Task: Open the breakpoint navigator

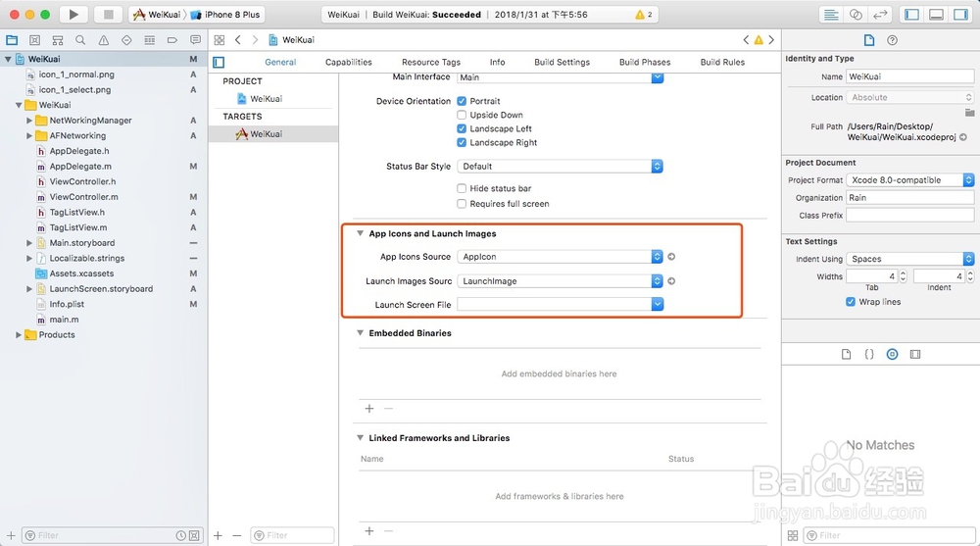Action: pyautogui.click(x=172, y=40)
